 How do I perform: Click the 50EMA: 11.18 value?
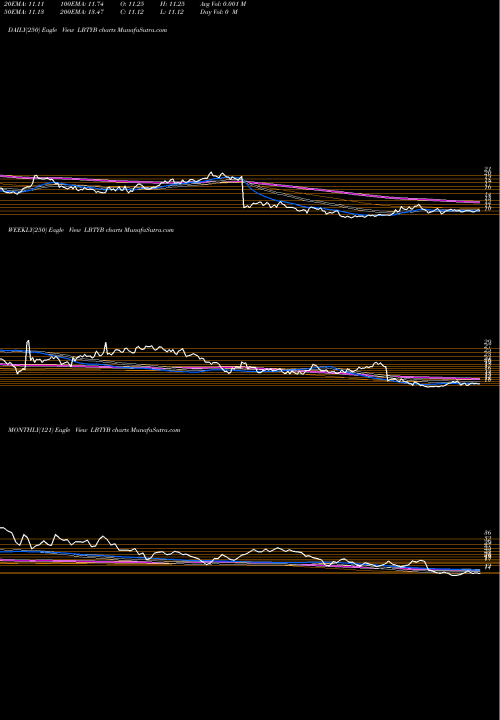pos(23,12)
